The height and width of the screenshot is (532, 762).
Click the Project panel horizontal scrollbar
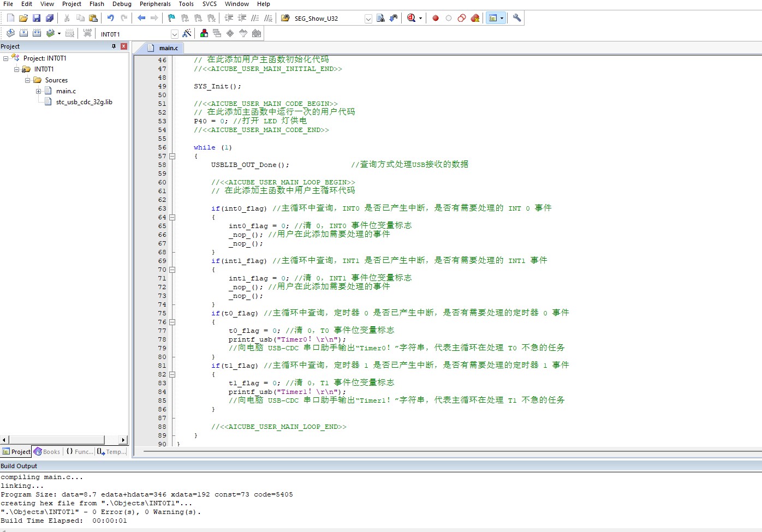pos(57,440)
